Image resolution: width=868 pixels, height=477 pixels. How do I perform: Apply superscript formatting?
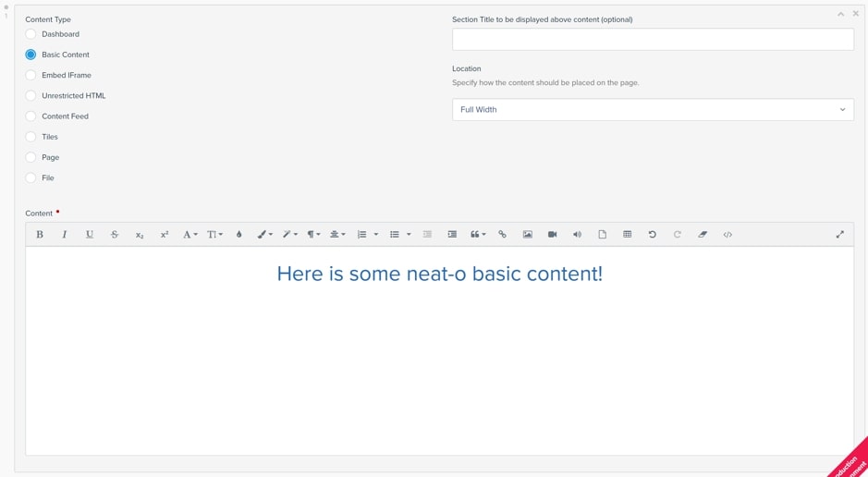(x=165, y=235)
